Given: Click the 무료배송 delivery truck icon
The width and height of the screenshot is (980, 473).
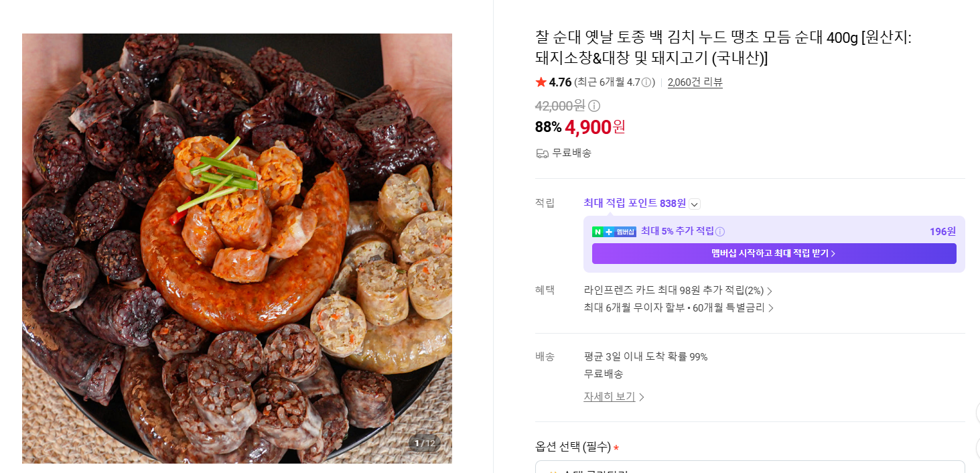Looking at the screenshot, I should pyautogui.click(x=542, y=153).
